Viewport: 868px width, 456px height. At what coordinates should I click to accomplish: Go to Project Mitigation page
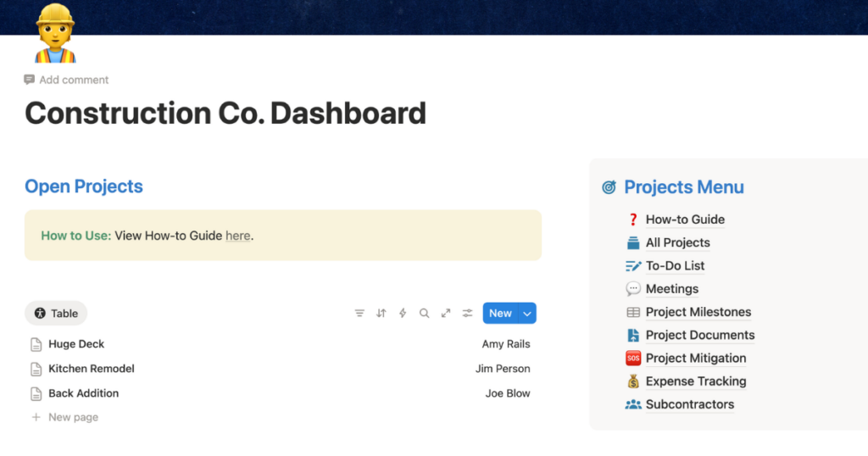pos(695,359)
